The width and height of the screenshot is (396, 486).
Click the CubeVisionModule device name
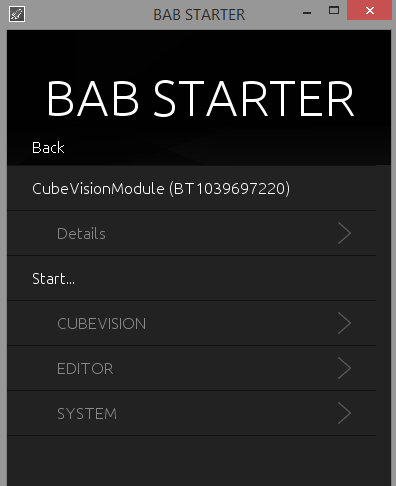pyautogui.click(x=98, y=189)
